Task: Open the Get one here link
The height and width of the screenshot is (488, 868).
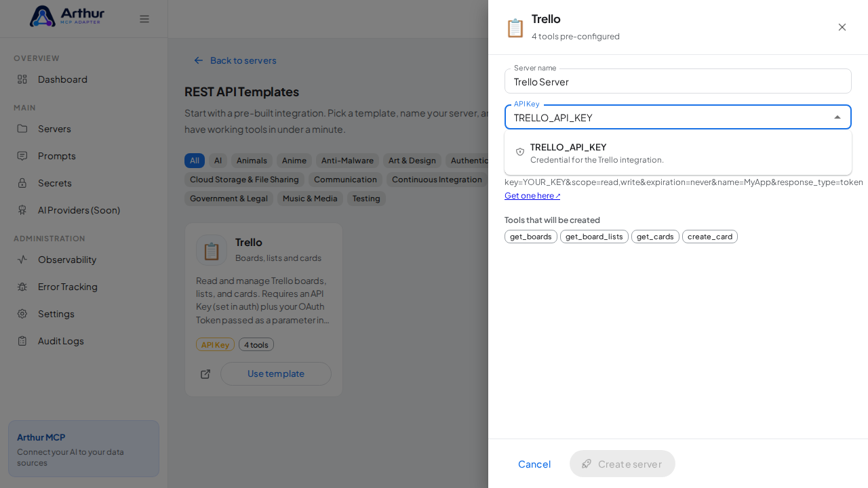Action: pyautogui.click(x=532, y=196)
